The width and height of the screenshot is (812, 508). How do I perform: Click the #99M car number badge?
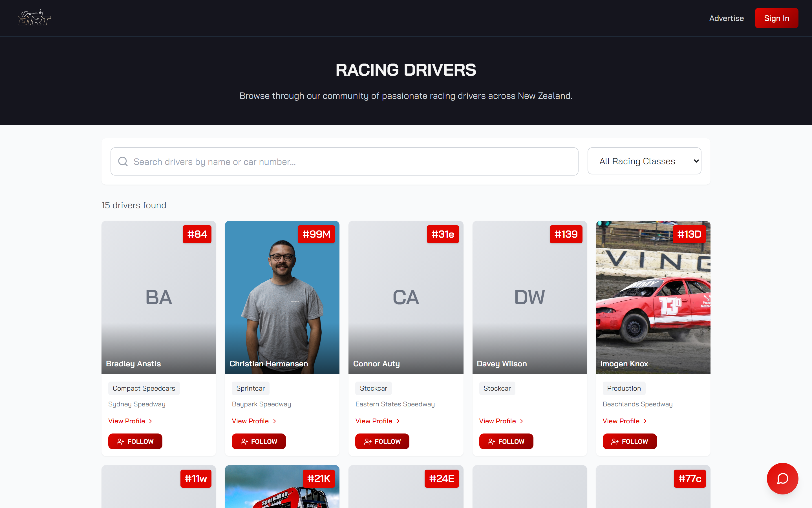316,234
